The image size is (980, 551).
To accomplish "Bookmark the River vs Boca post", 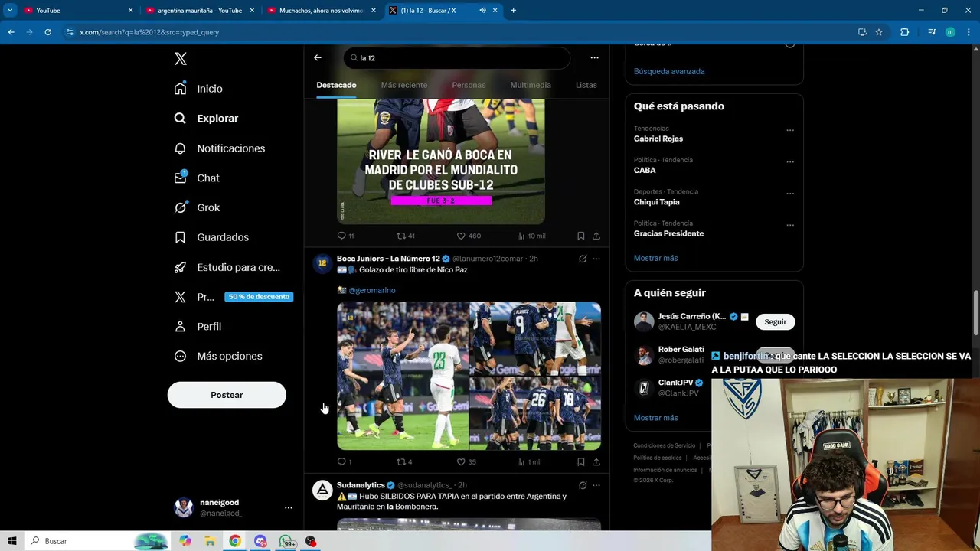I will pos(581,236).
